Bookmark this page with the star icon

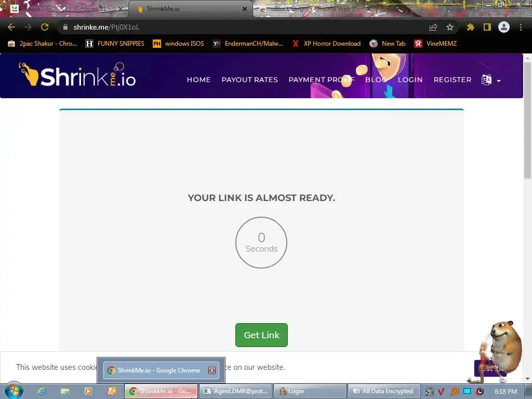[x=450, y=27]
